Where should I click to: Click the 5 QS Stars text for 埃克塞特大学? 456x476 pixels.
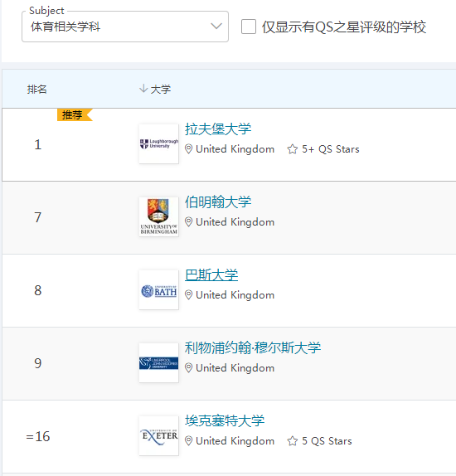click(327, 441)
